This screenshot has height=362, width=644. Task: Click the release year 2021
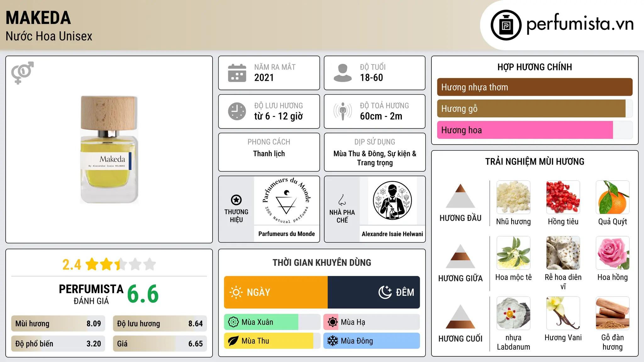point(264,78)
